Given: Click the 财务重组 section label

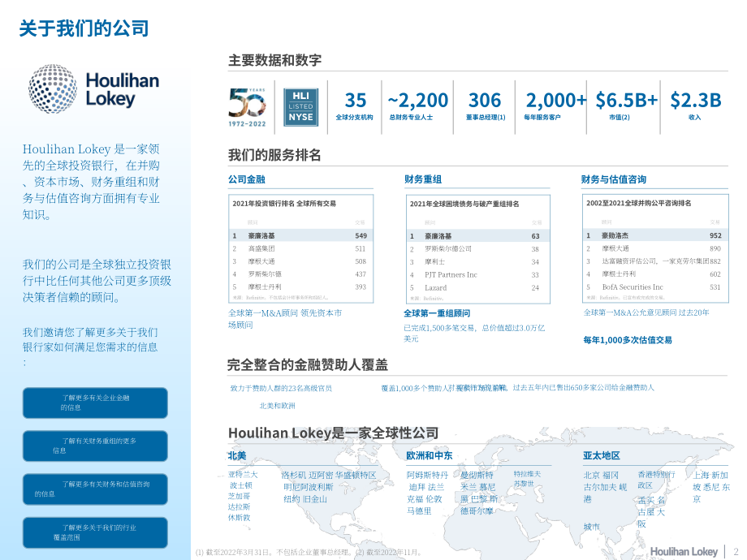Looking at the screenshot, I should point(423,179).
